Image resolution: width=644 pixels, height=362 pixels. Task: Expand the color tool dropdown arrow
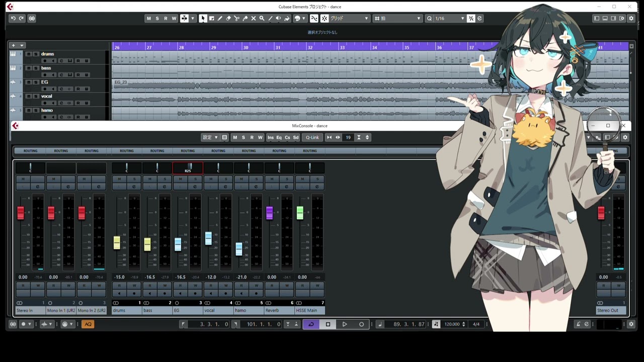304,19
